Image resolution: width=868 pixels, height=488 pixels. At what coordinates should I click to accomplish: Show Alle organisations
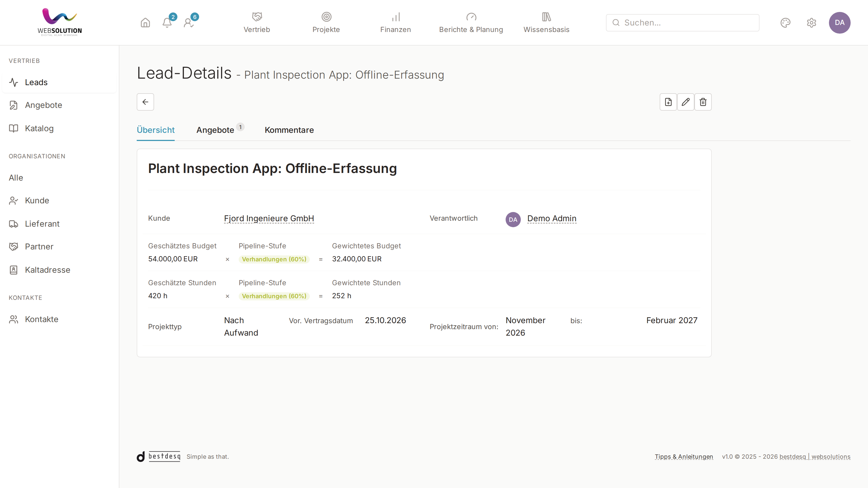(x=16, y=178)
